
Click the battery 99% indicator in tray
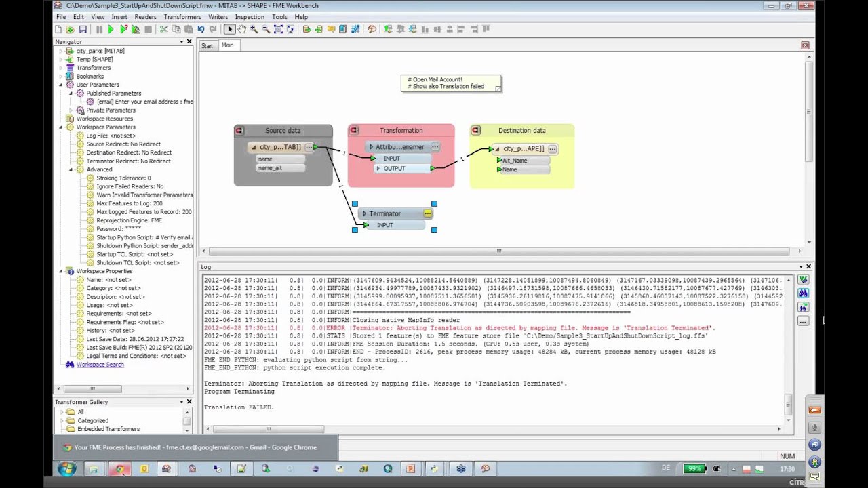[696, 468]
